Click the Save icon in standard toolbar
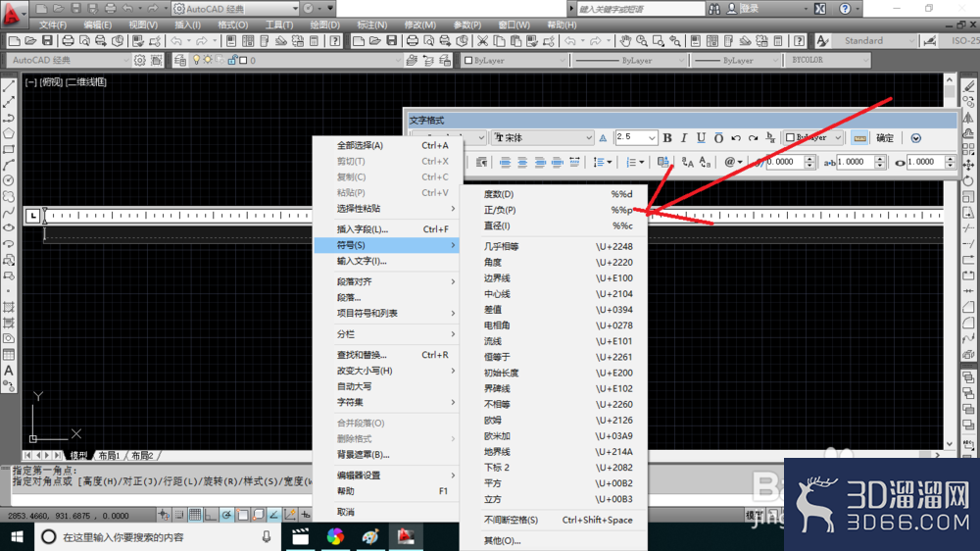 (x=47, y=40)
